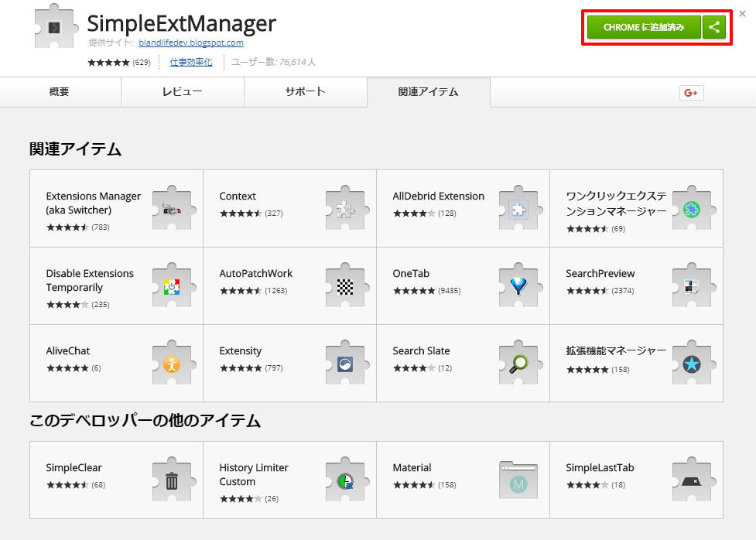Click the Material star rating (158)

coord(425,485)
